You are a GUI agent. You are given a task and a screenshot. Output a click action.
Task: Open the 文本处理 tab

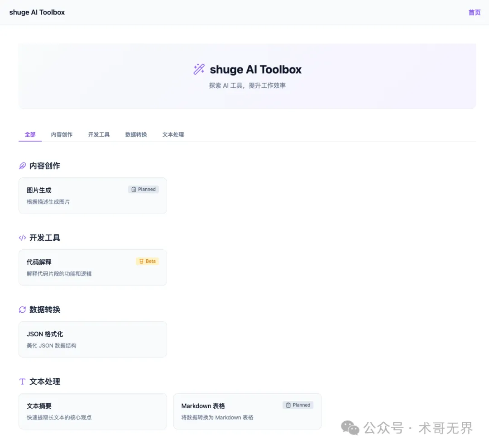tap(173, 135)
